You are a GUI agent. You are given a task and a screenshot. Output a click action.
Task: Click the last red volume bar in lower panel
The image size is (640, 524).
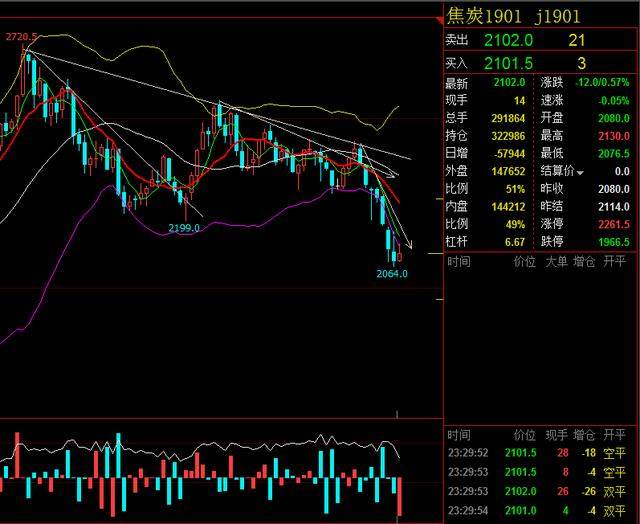coord(400,497)
